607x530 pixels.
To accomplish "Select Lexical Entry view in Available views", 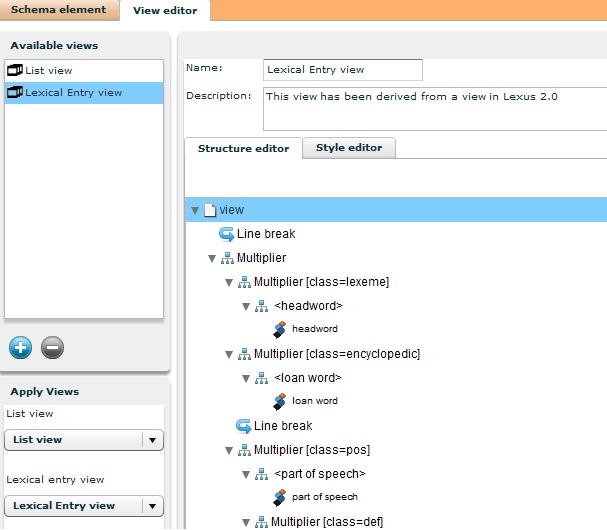I will [x=84, y=93].
